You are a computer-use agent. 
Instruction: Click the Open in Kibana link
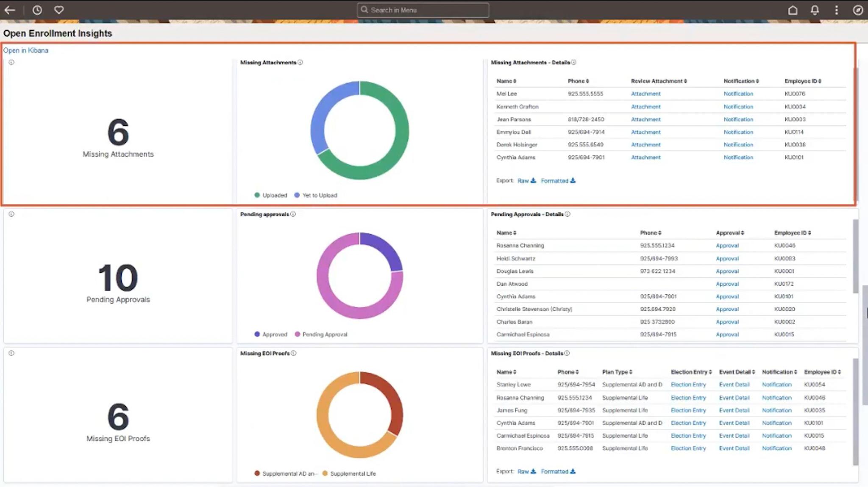tap(26, 50)
